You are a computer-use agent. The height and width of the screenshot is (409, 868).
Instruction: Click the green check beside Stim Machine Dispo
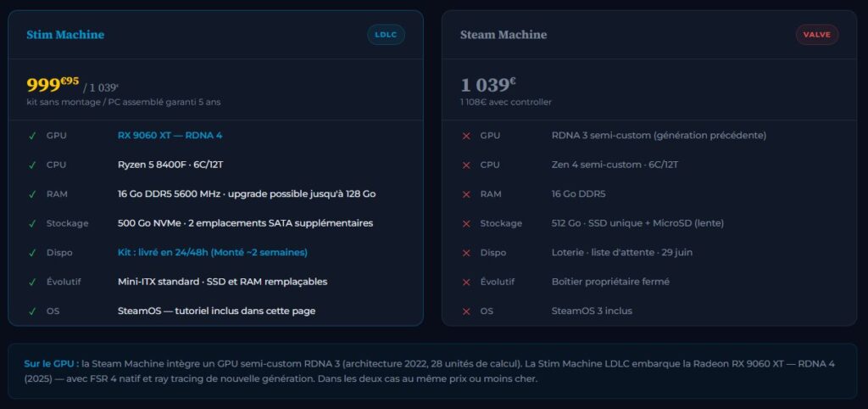click(x=32, y=253)
